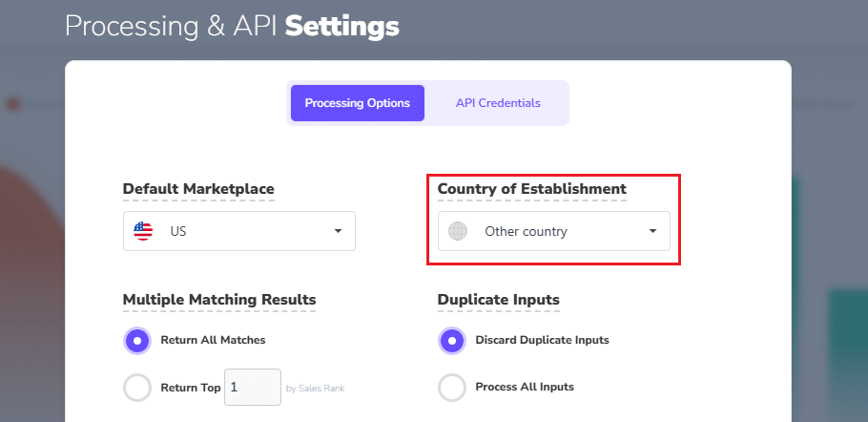Click the Process All Inputs label text

pyautogui.click(x=525, y=388)
